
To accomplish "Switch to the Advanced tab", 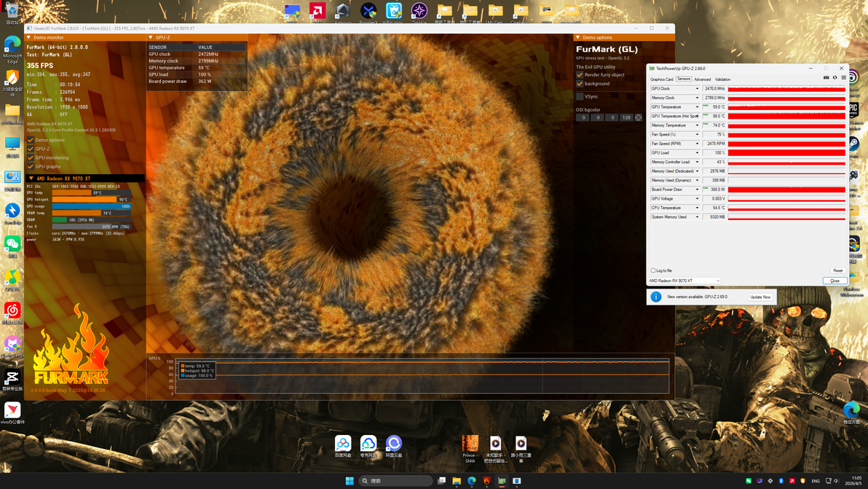I will 703,79.
